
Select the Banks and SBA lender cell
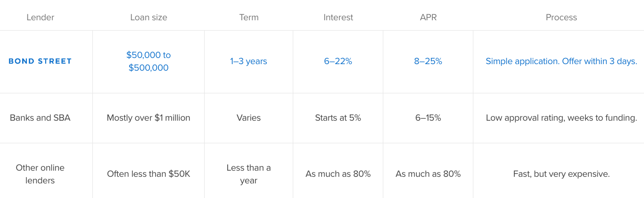click(x=40, y=118)
